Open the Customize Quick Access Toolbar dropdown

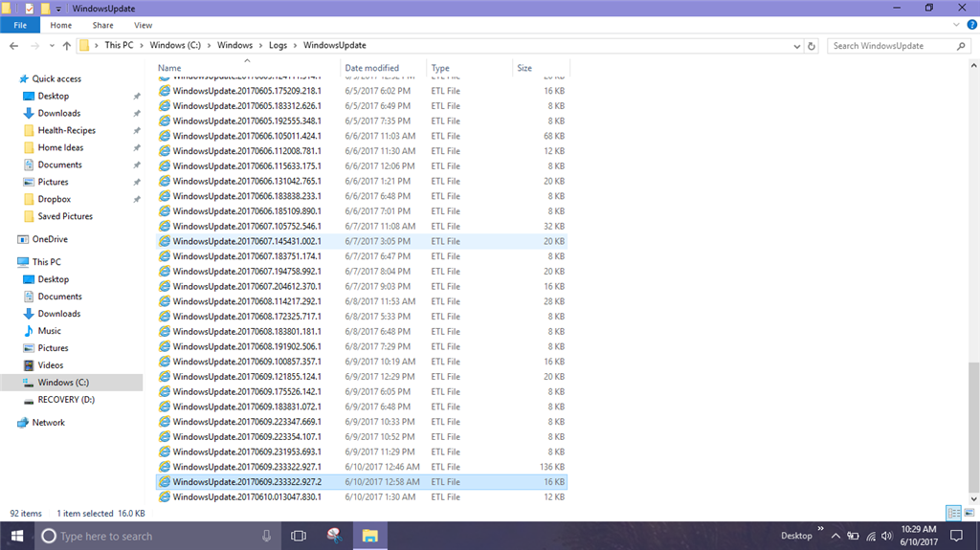[x=58, y=9]
